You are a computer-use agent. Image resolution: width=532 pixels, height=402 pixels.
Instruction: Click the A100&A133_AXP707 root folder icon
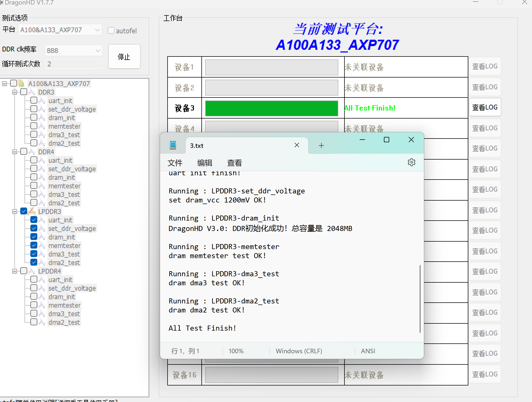[22, 83]
